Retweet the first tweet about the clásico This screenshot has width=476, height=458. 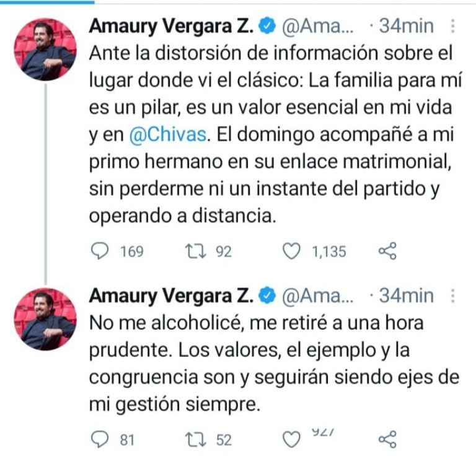(194, 251)
